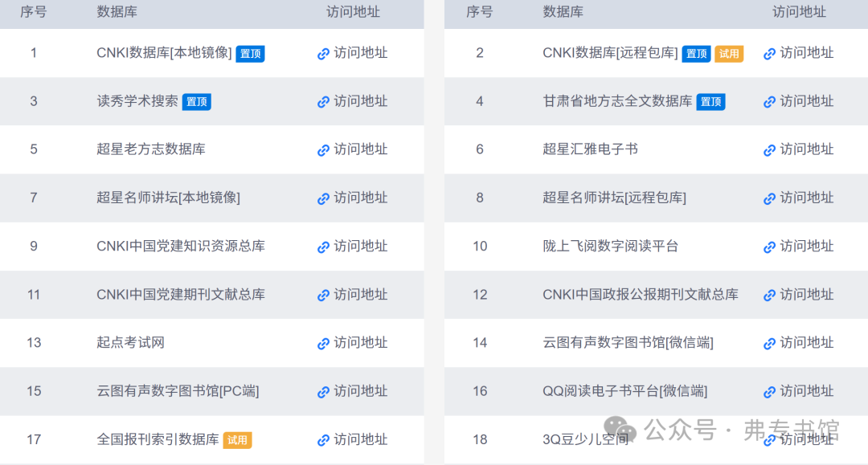
Task: Click 置顶 badge beside CNKI数据库[远程包库]
Action: pos(696,54)
